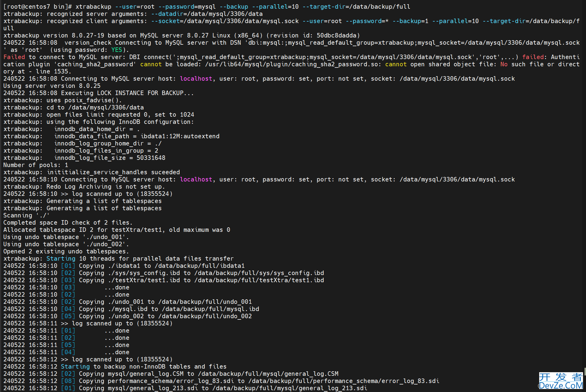
Task: Click the first 'Generating a list of tablespaces' line
Action: 83,201
